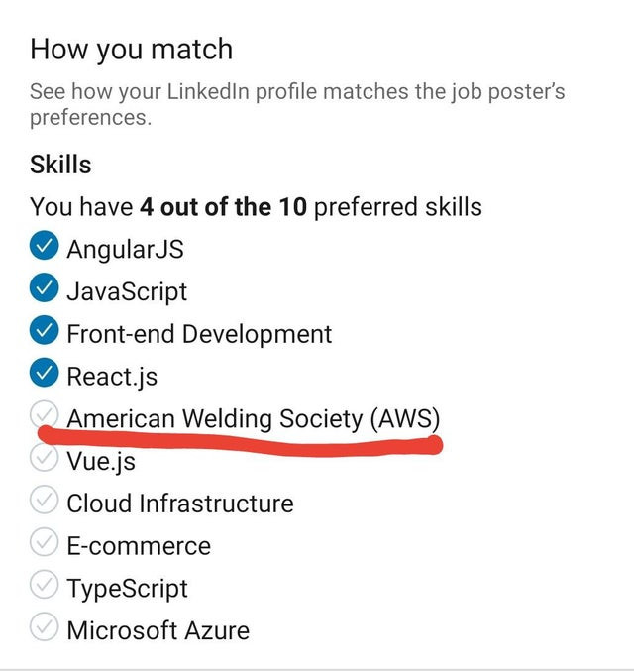Click the gray check circle beside Cloud Infrastructure
634x672 pixels.
click(x=45, y=500)
